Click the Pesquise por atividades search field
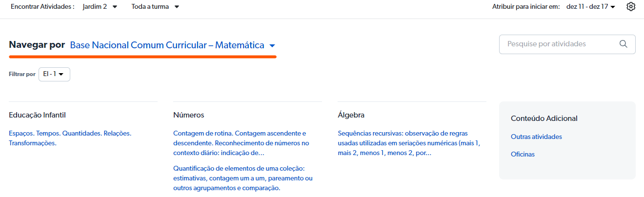 tap(561, 44)
